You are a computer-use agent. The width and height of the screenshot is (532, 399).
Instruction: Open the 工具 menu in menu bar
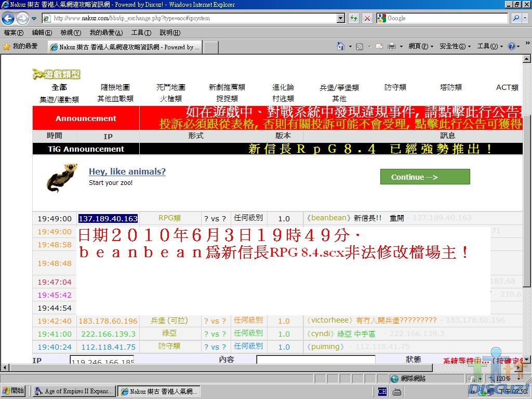141,33
